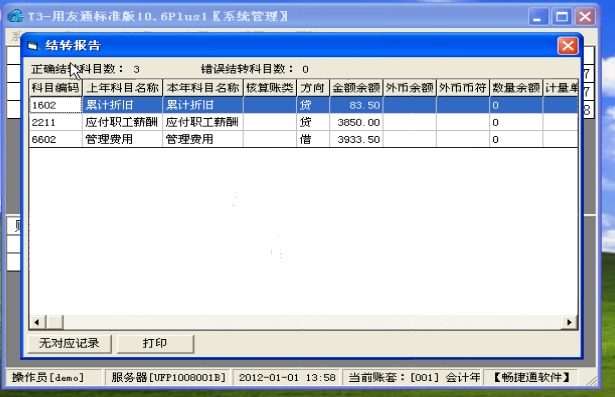Select cell with code 2211
The width and height of the screenshot is (615, 397).
coord(56,122)
